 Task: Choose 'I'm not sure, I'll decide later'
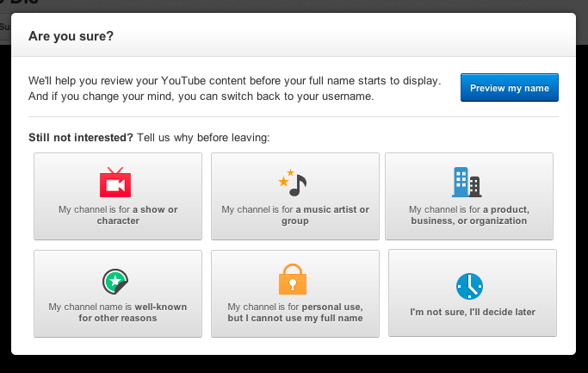tap(473, 313)
